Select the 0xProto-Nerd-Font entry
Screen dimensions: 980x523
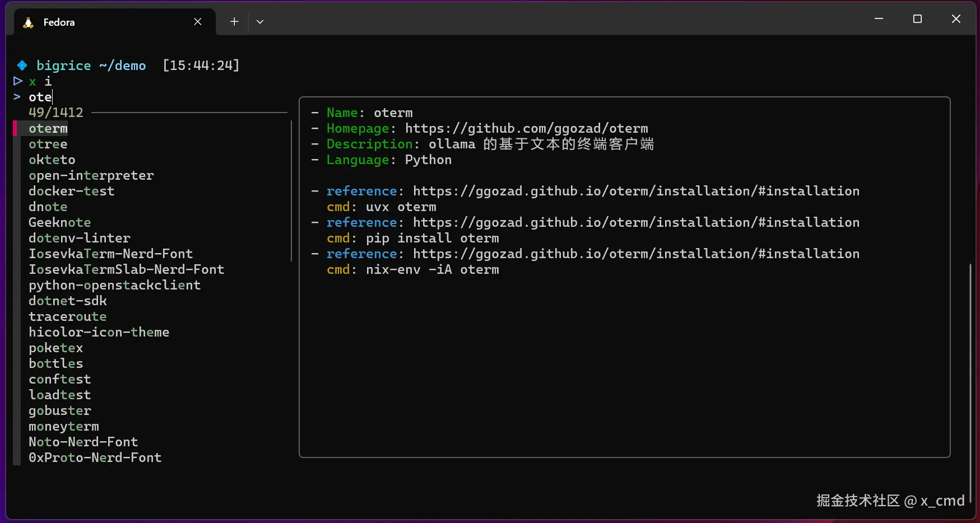[95, 457]
